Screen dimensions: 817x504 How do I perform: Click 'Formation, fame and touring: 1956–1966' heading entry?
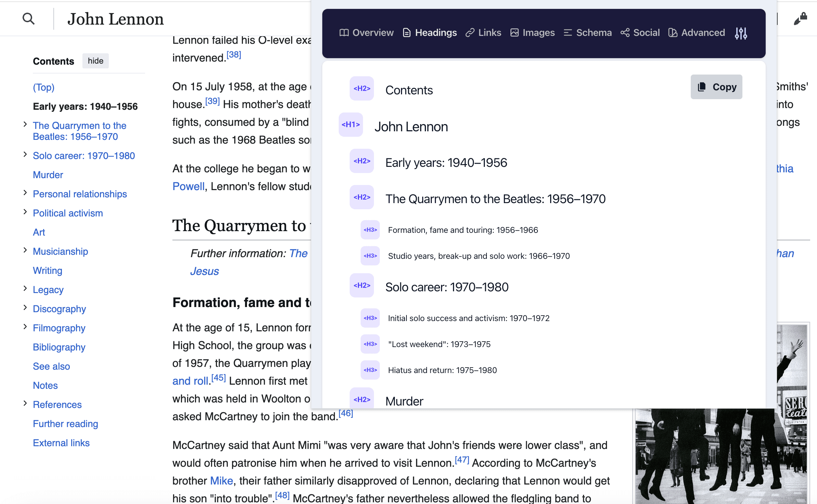coord(463,230)
